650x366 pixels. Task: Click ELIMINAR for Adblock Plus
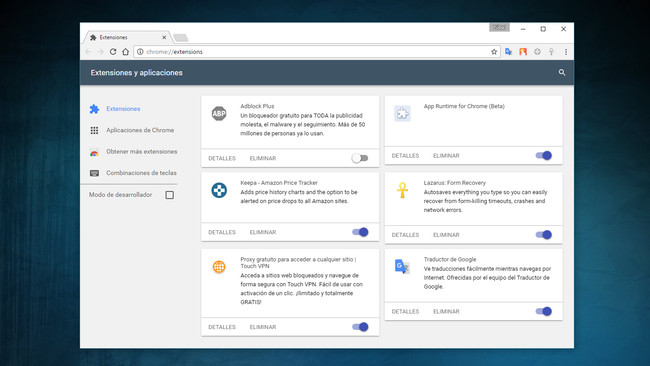tap(263, 158)
